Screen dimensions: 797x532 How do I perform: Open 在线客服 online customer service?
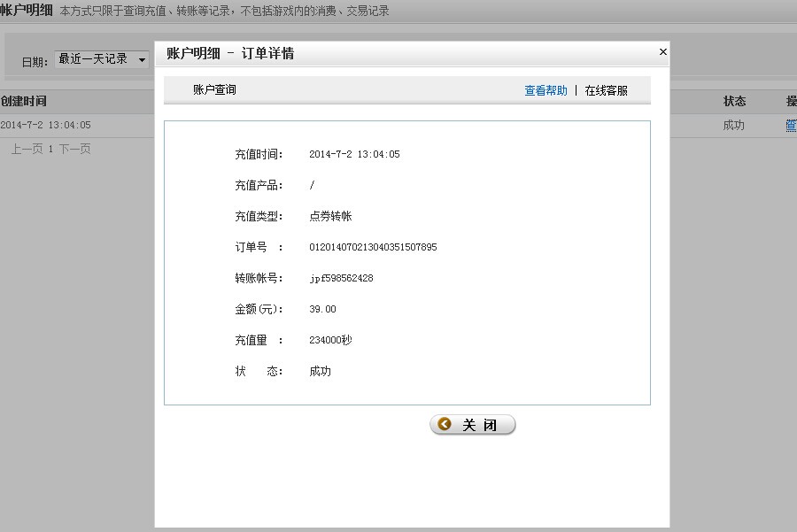point(606,90)
